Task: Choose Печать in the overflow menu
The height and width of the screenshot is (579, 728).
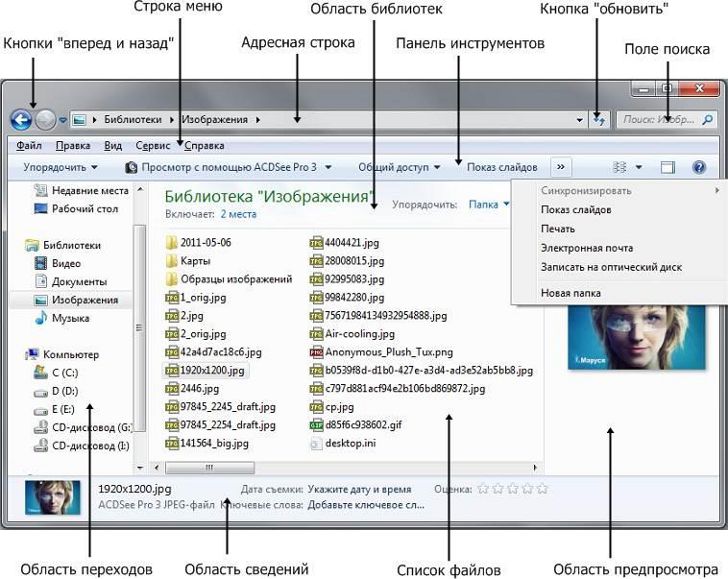Action: point(558,229)
